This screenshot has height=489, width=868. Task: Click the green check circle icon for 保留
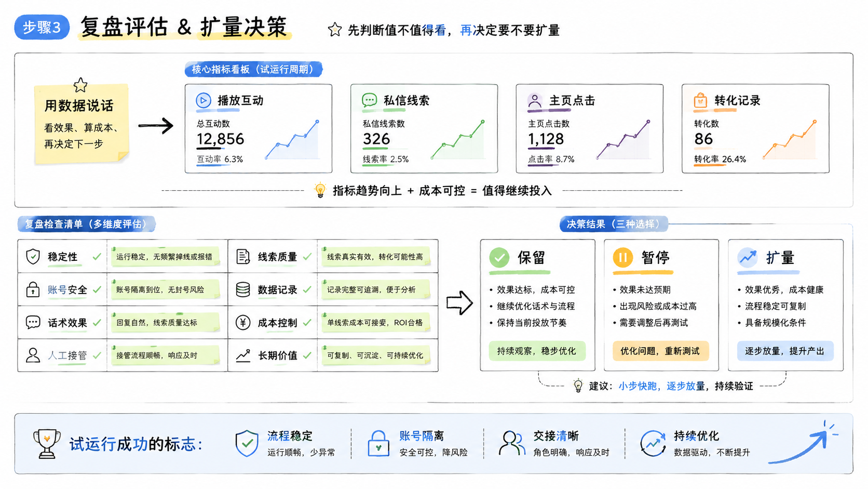(x=499, y=257)
